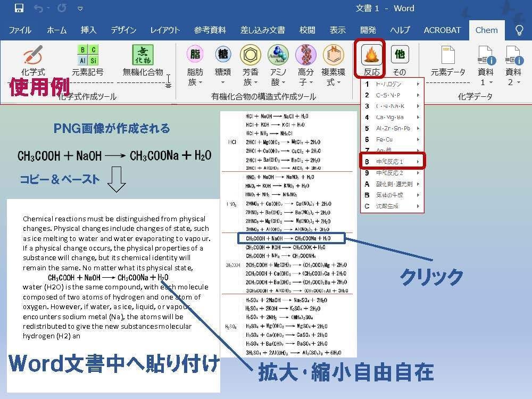Choose menu item B 気体の生成
532x399 pixels.
tap(392, 195)
